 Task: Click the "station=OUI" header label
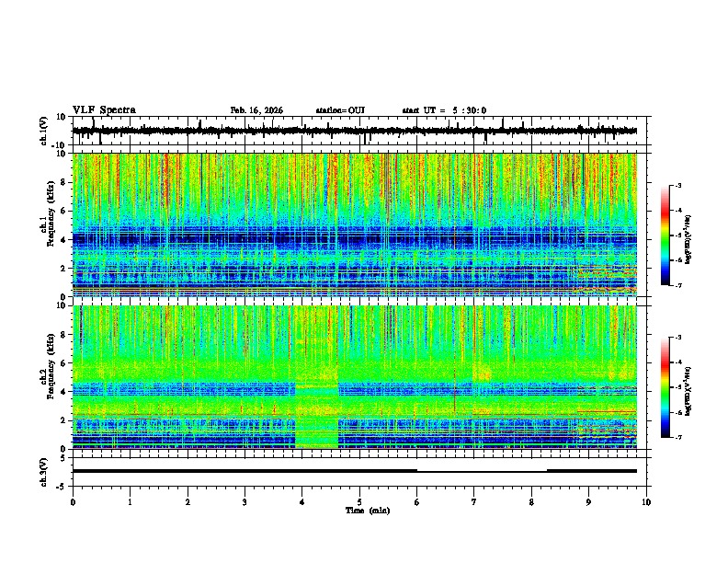tap(340, 110)
